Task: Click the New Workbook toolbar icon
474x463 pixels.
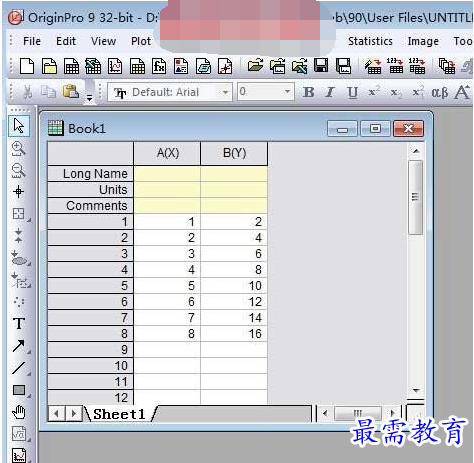Action: pyautogui.click(x=71, y=66)
